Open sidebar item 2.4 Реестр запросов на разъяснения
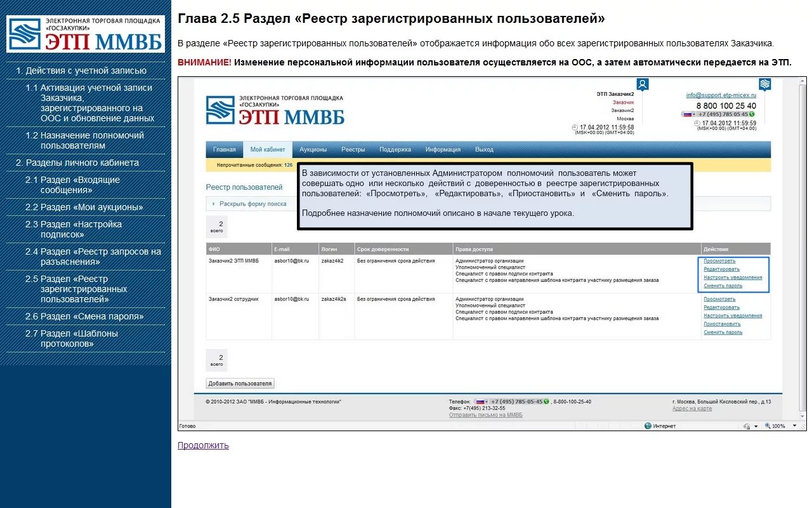This screenshot has height=508, width=812. pos(93,257)
